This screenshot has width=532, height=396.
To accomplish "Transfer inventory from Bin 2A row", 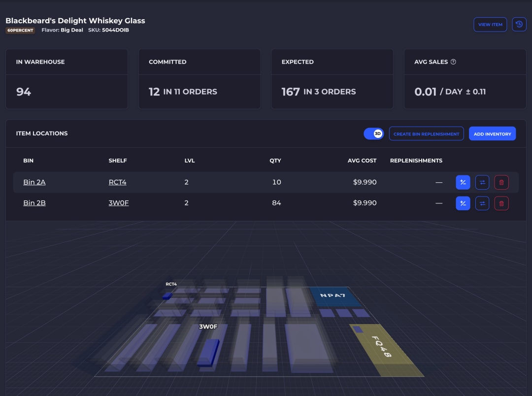I will [x=482, y=182].
